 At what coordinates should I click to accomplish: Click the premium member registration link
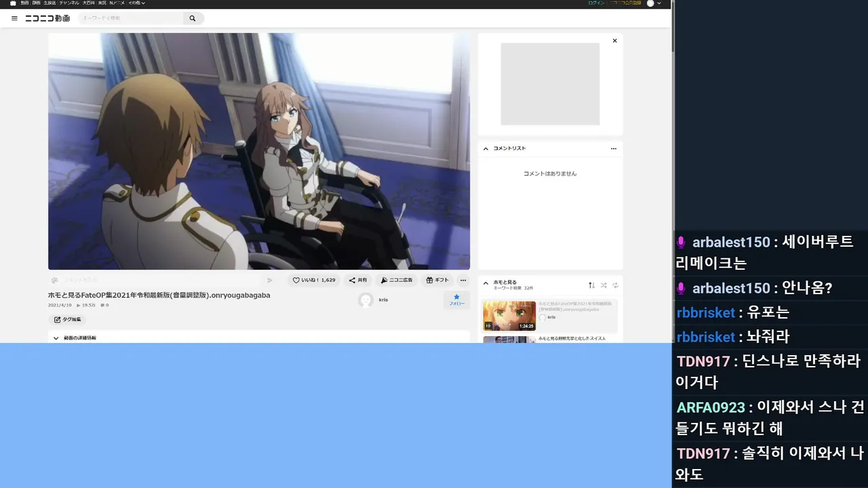click(x=625, y=3)
